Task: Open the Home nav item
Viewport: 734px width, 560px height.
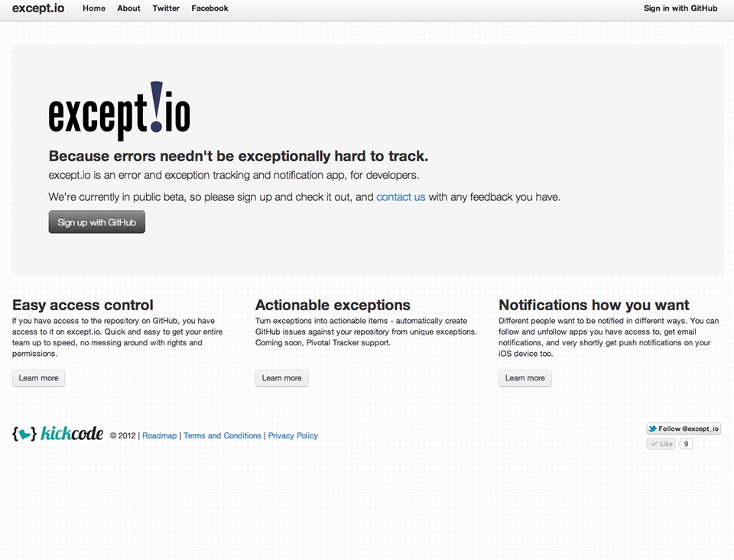Action: point(94,8)
